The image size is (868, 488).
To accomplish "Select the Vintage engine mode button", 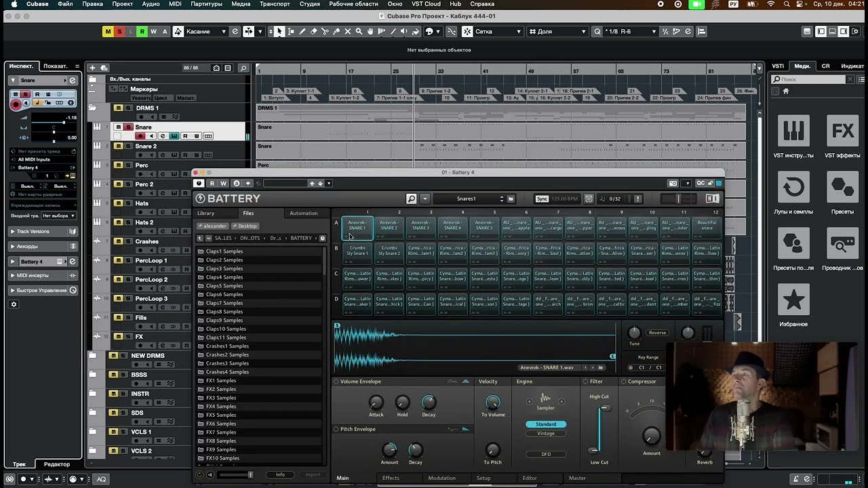I will [x=546, y=433].
